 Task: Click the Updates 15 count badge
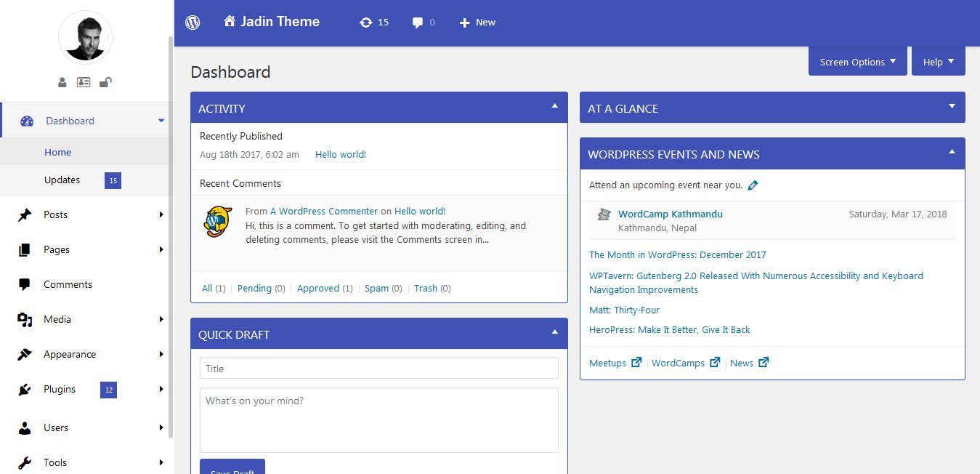[x=113, y=180]
